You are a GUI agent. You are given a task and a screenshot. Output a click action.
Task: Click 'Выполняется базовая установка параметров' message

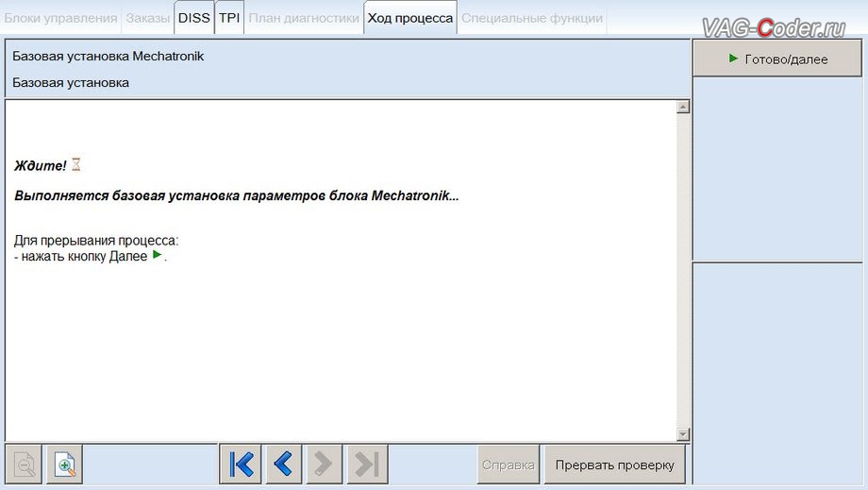237,195
